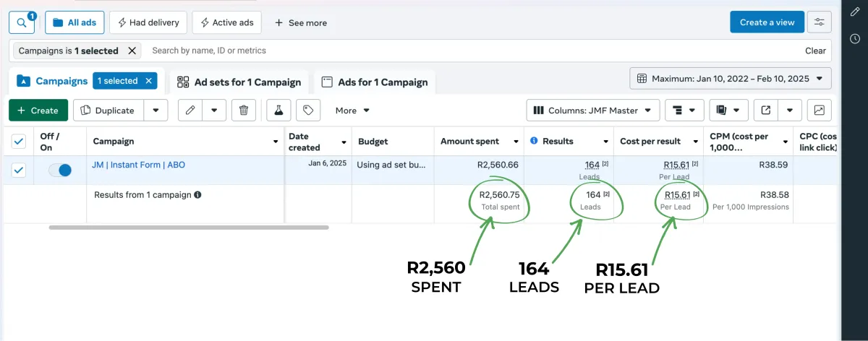
Task: Click the trash delete icon
Action: pos(244,111)
